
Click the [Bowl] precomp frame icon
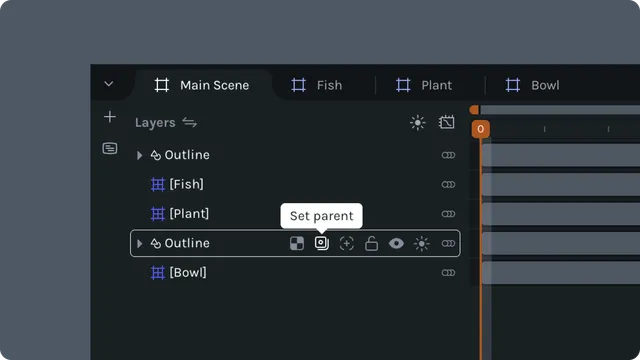click(158, 273)
